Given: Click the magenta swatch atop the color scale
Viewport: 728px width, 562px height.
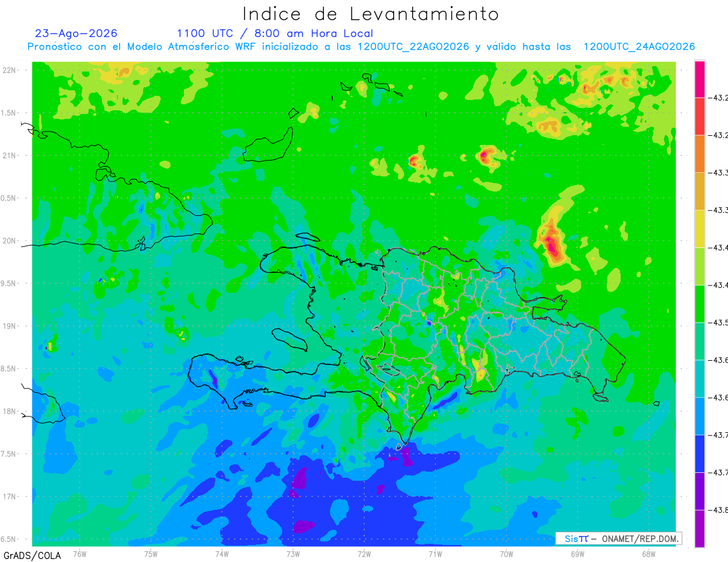Looking at the screenshot, I should click(x=700, y=79).
